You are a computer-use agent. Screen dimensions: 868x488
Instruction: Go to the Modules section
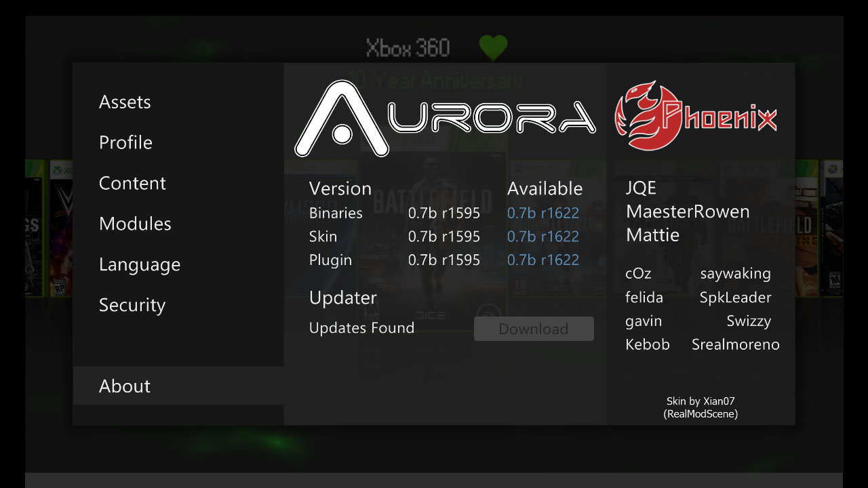135,224
